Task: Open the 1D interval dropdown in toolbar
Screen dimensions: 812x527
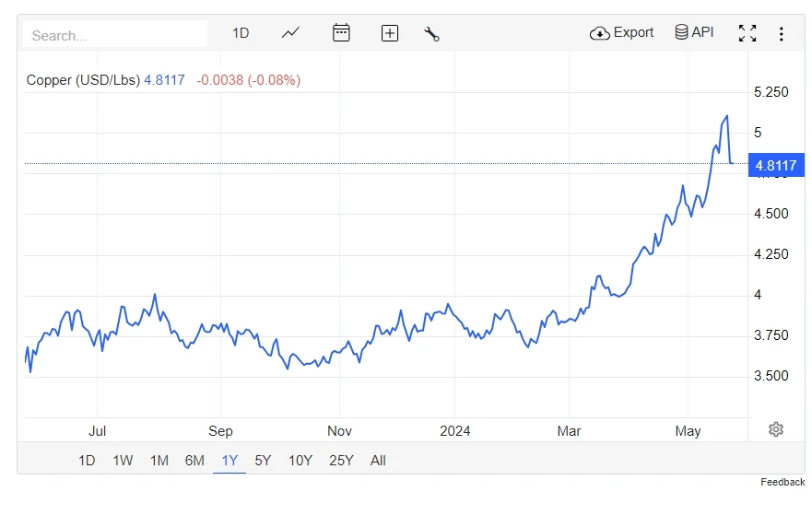Action: coord(241,33)
